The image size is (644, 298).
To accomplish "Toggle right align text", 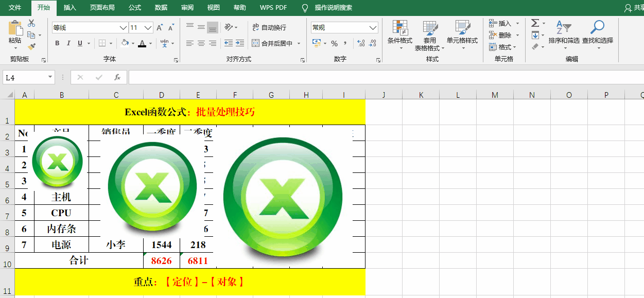I will [213, 43].
